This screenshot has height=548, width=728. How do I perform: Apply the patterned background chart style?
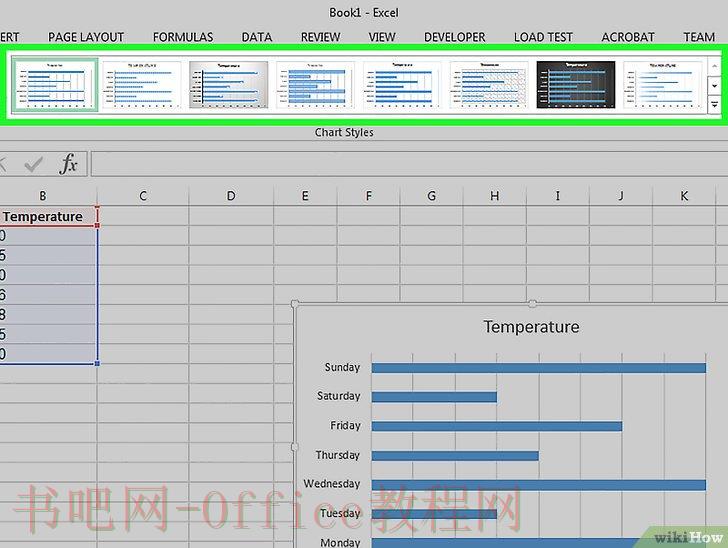(489, 85)
